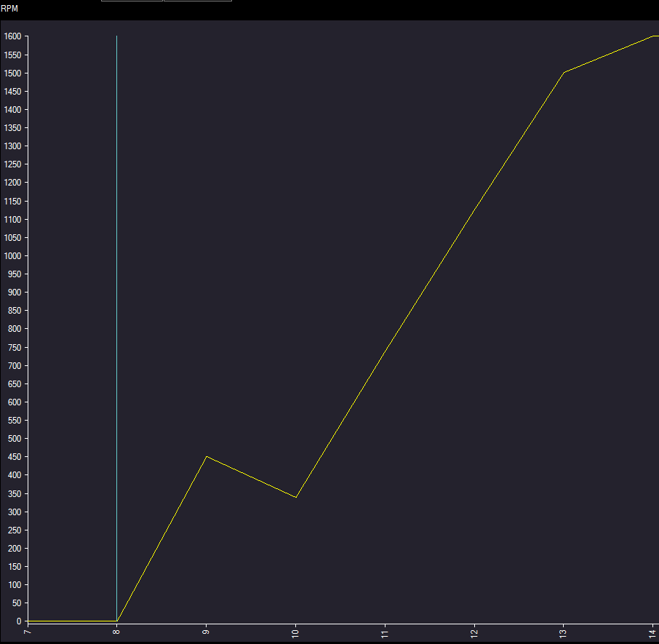Click the 500 label on the y-axis
This screenshot has width=659, height=644.
[15, 439]
